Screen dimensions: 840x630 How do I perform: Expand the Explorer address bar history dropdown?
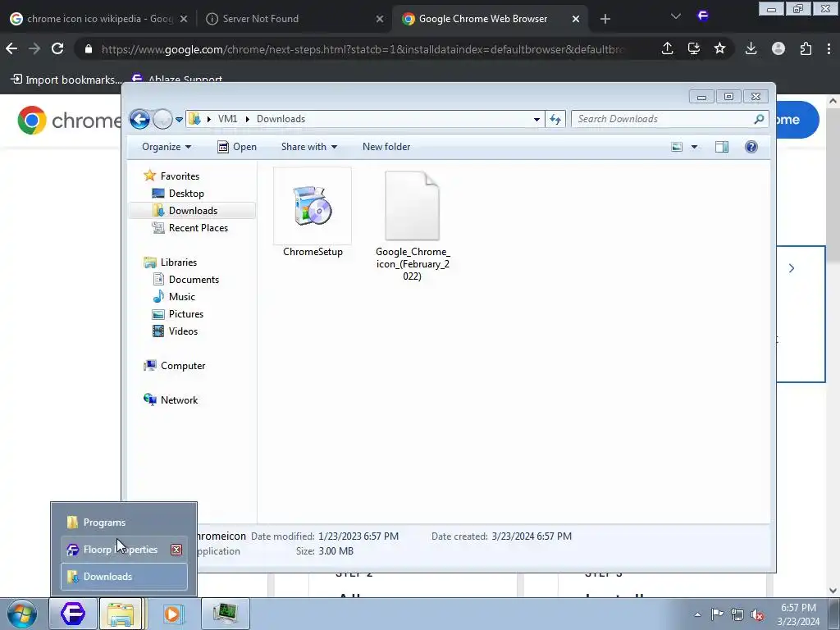click(x=536, y=120)
